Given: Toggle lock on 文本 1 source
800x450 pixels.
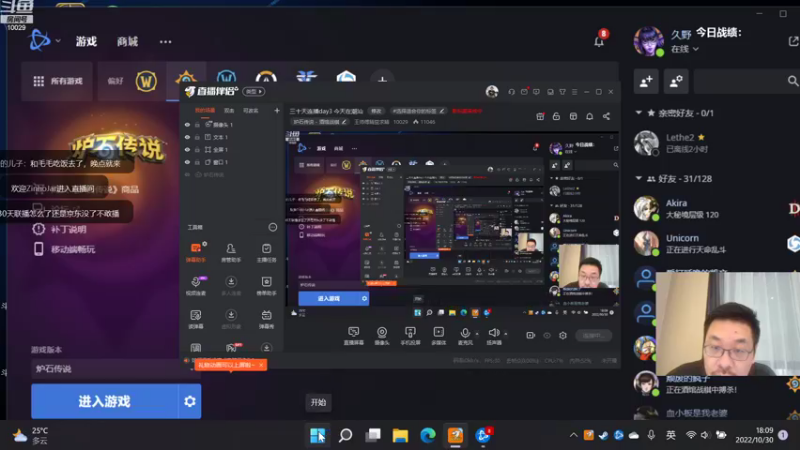Looking at the screenshot, I should (x=197, y=137).
